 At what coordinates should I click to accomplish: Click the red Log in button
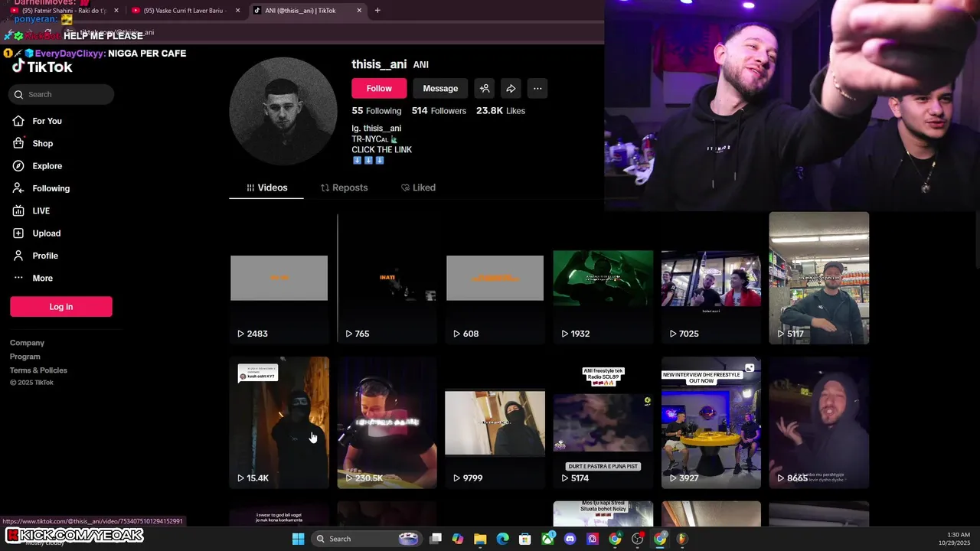(61, 307)
